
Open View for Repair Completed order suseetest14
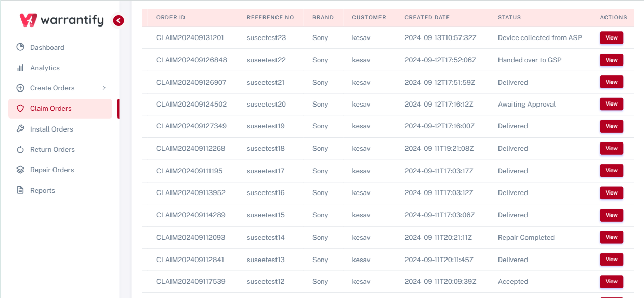pos(611,237)
